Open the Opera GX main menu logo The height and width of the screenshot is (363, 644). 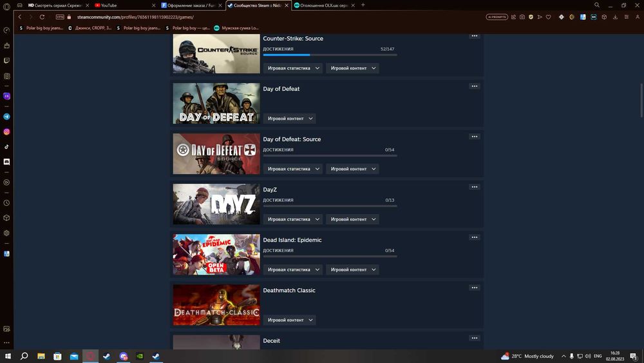(x=6, y=6)
